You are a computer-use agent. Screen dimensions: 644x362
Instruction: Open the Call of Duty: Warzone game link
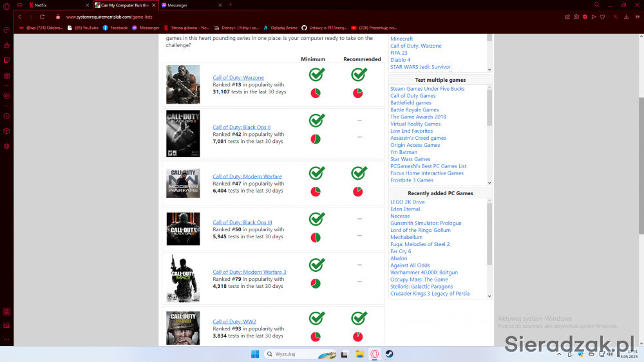tap(238, 78)
